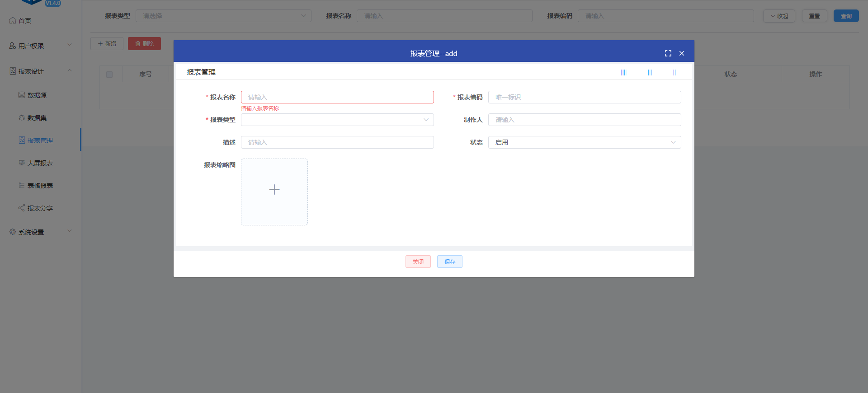Screen dimensions: 868x393
Task: Click the 收起 collapse filter button
Action: 779,16
